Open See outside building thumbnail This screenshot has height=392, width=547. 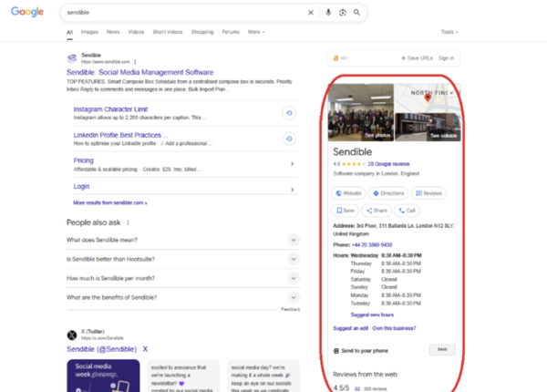click(x=428, y=128)
